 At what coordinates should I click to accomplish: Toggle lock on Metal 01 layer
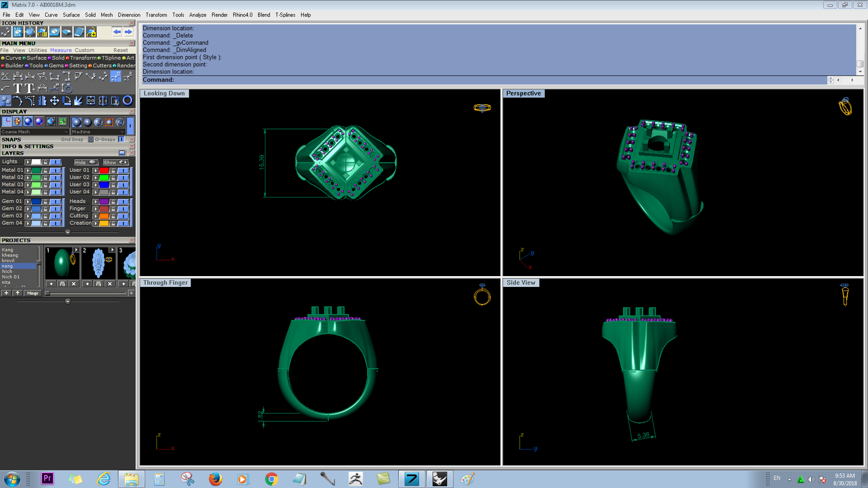coord(45,170)
